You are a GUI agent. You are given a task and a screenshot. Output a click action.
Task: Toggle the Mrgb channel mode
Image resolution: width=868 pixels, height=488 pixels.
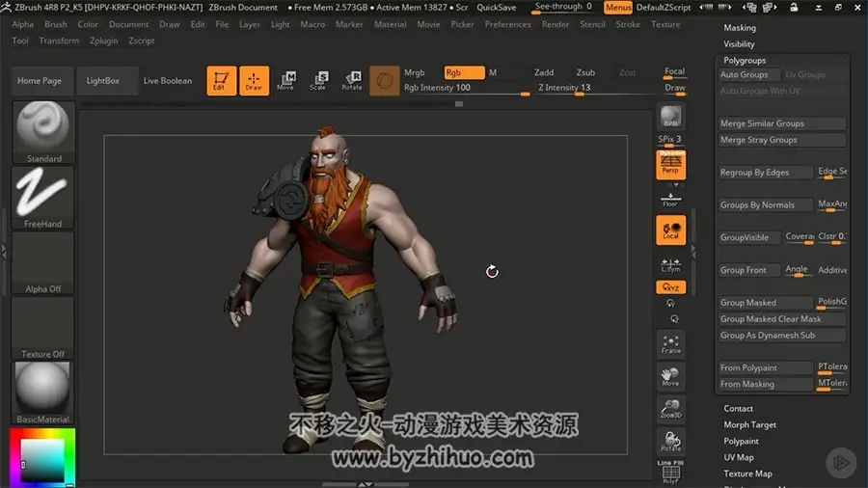pyautogui.click(x=414, y=72)
